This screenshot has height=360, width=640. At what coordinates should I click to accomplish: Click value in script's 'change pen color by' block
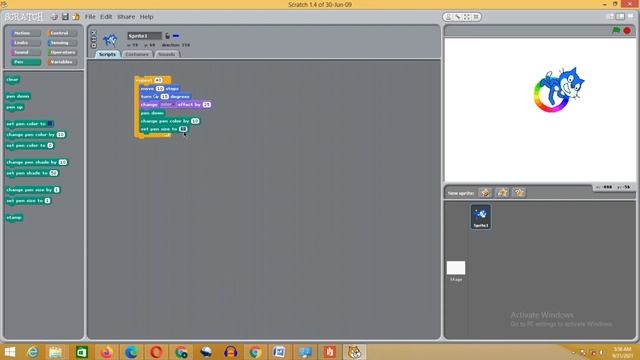point(195,121)
